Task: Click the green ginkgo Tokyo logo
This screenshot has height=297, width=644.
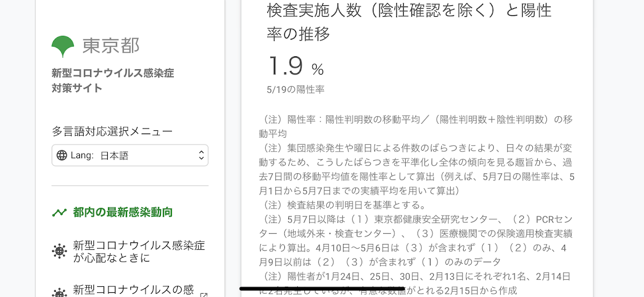Action: (63, 47)
